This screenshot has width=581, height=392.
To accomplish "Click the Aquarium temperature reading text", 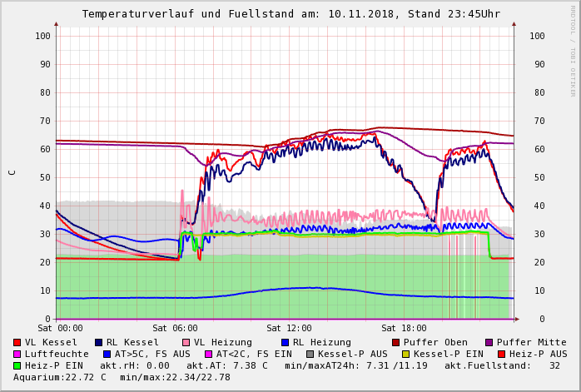I will tap(60, 377).
